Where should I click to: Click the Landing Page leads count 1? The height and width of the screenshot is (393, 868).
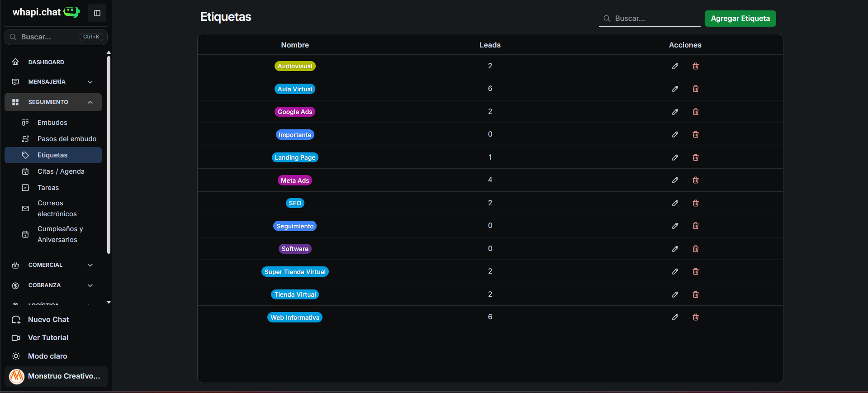coord(490,157)
